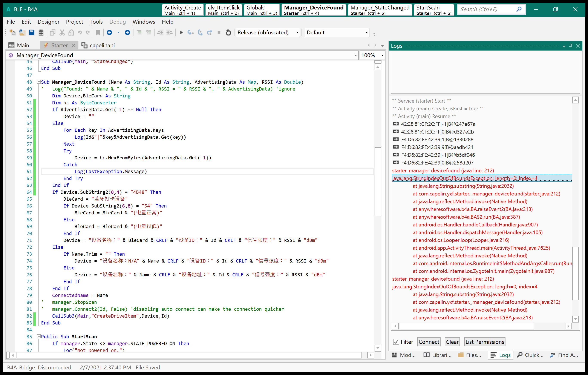The width and height of the screenshot is (588, 375).
Task: Uncheck the Filter checkbox in Logs
Action: [396, 342]
